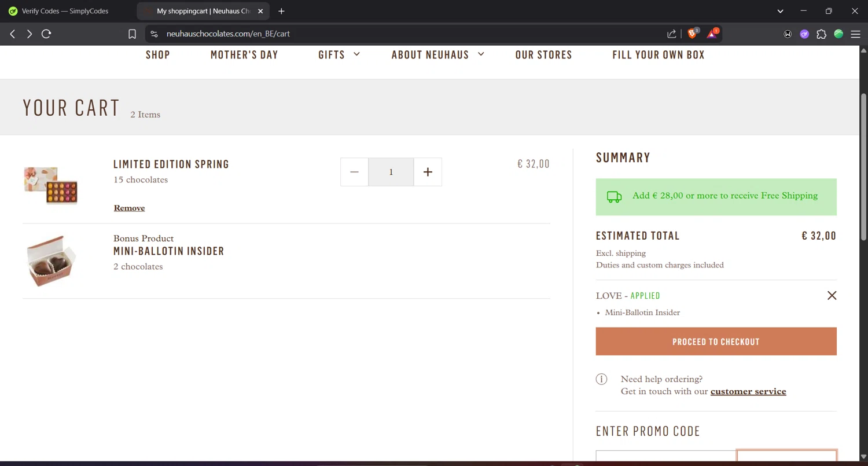Image resolution: width=868 pixels, height=466 pixels.
Task: Click the page vertical scrollbar
Action: coord(863,168)
